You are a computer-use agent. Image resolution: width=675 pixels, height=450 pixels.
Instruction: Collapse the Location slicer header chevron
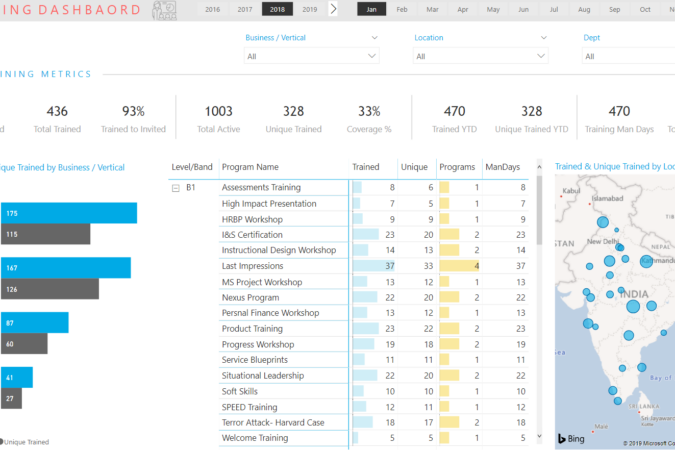pyautogui.click(x=544, y=38)
